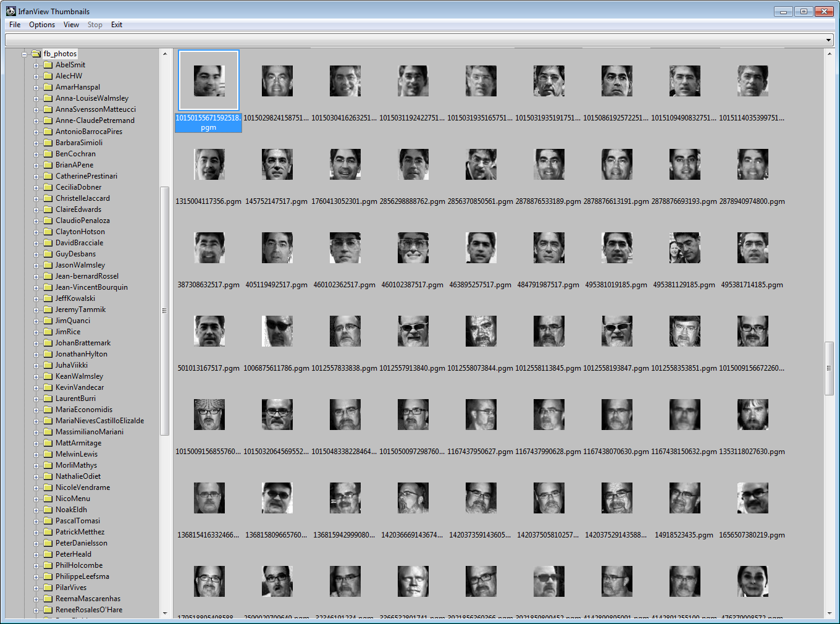
Task: Expand the BenCochran folder node
Action: tap(36, 154)
